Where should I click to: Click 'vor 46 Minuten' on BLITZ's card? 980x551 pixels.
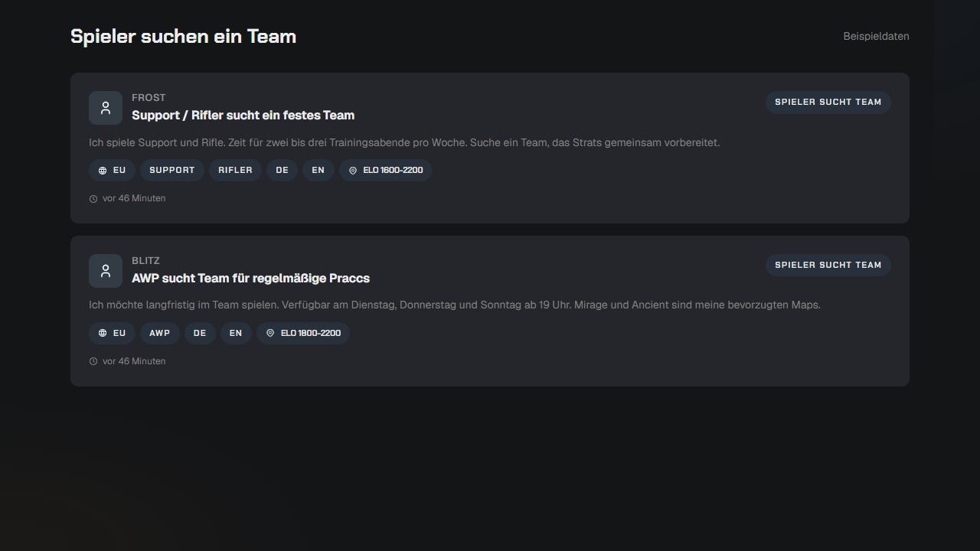(134, 361)
